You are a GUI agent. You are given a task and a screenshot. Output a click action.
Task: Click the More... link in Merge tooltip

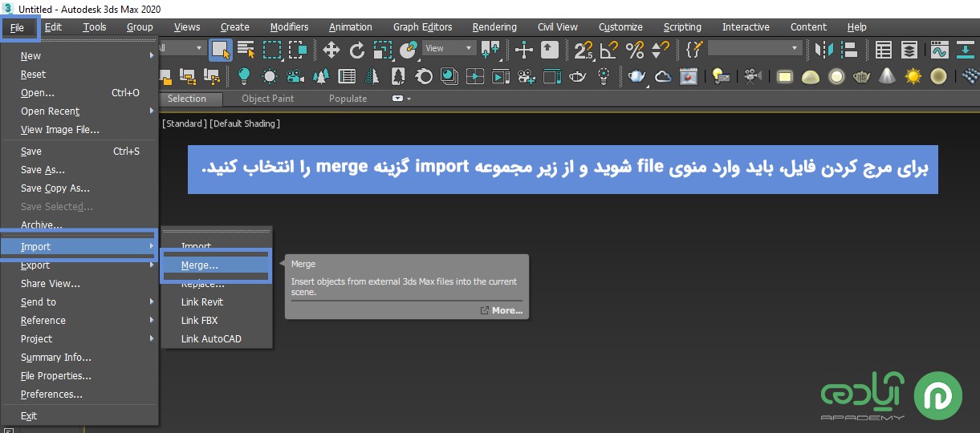click(x=502, y=310)
